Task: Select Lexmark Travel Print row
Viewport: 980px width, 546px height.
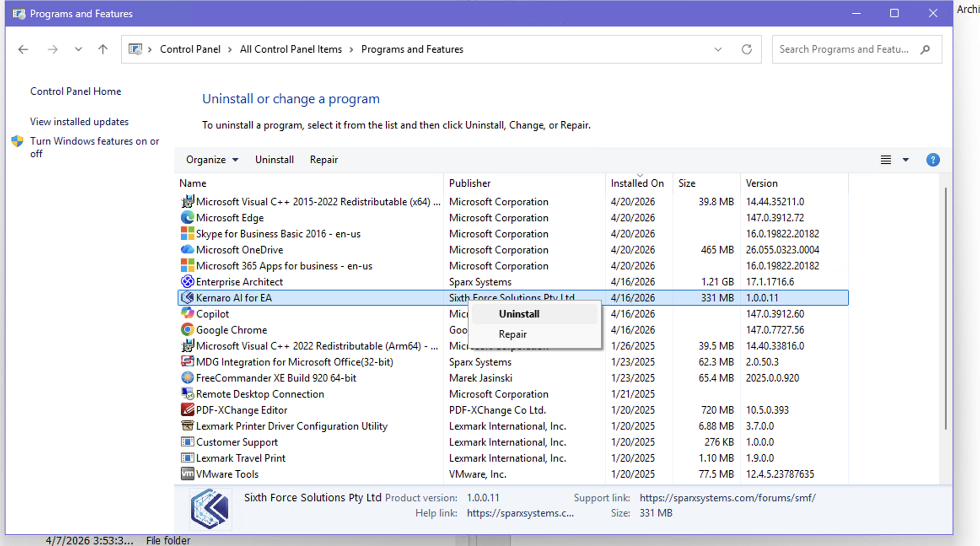Action: (513, 458)
